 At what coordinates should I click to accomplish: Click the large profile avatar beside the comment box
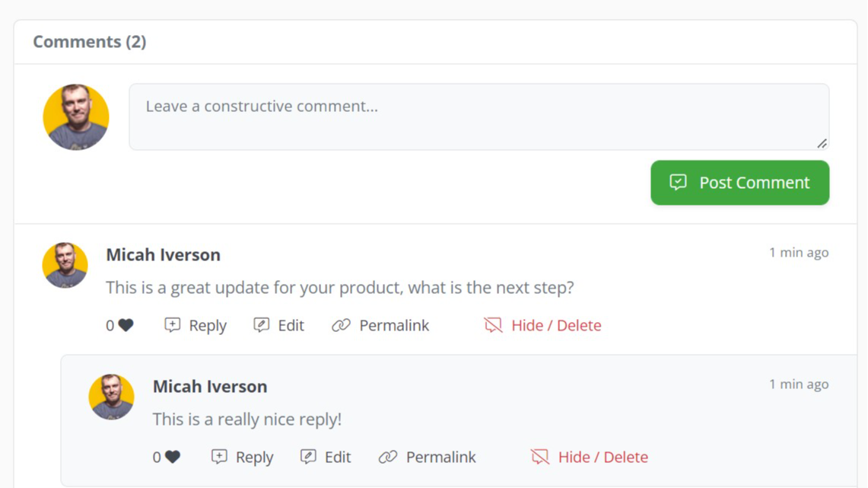[x=76, y=117]
